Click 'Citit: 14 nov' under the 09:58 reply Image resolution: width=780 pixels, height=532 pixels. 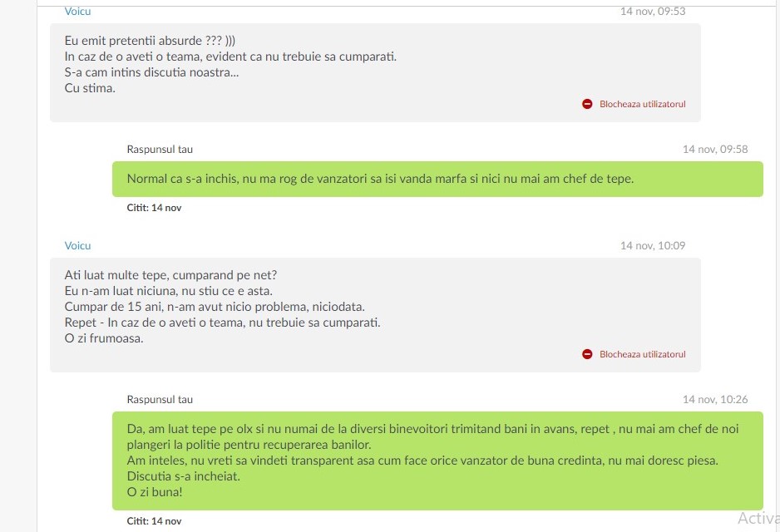[154, 208]
